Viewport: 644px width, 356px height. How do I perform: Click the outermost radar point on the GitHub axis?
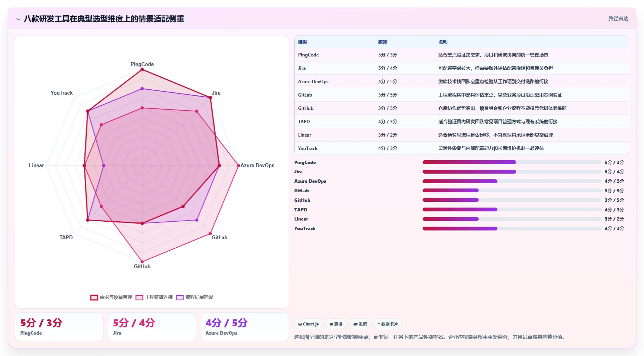point(142,262)
